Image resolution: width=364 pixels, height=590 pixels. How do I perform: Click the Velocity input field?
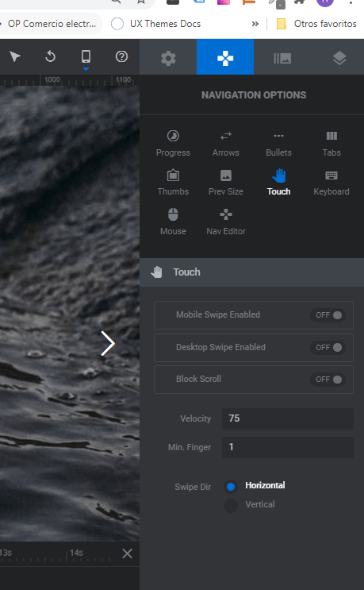point(287,418)
